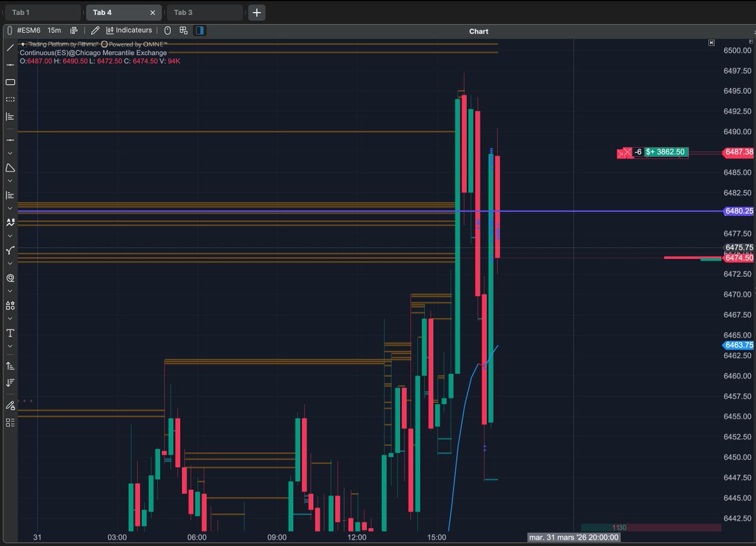Select the AB pattern zigzag tool
Viewport: 756px width, 546px height.
click(10, 222)
